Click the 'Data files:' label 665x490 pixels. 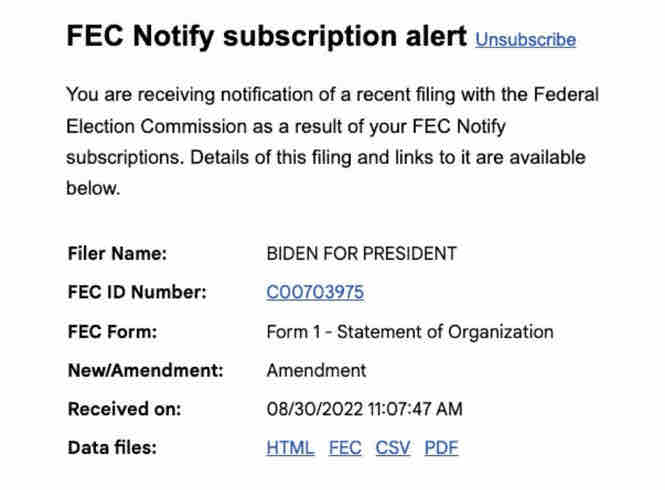(x=112, y=448)
